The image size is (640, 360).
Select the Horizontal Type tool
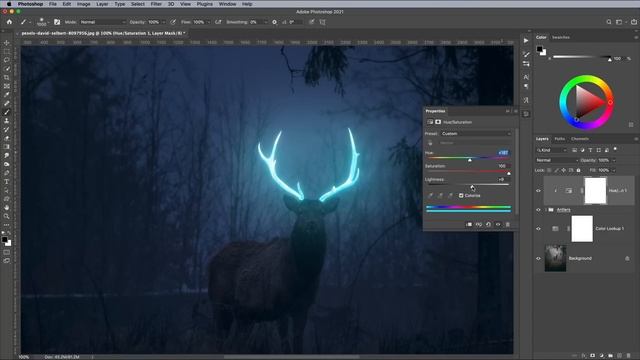click(x=7, y=182)
